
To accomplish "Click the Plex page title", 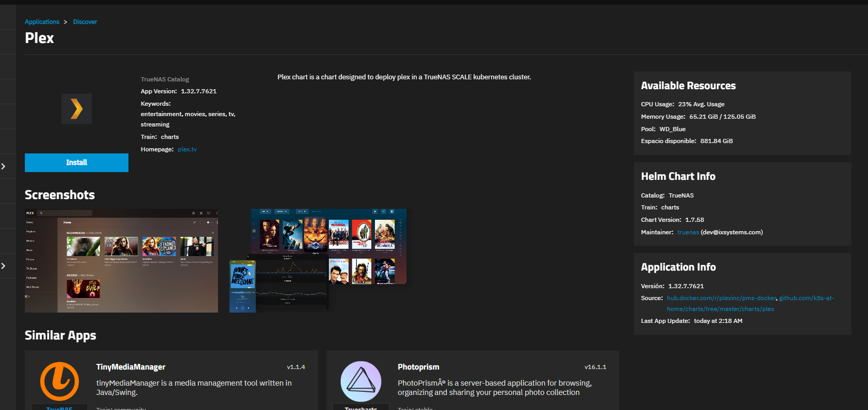I will 39,38.
